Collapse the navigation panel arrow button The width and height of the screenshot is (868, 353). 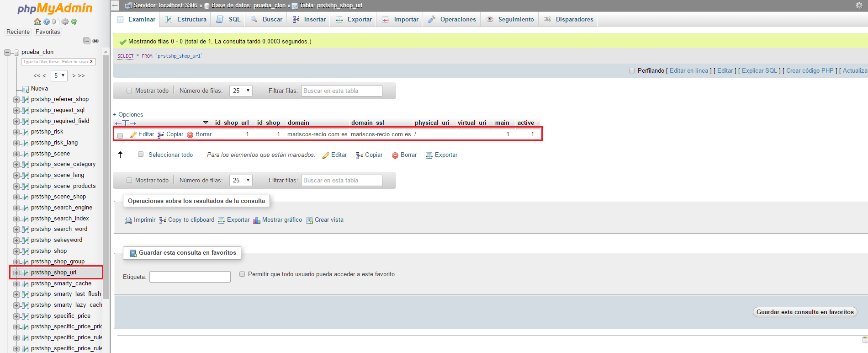tap(115, 5)
